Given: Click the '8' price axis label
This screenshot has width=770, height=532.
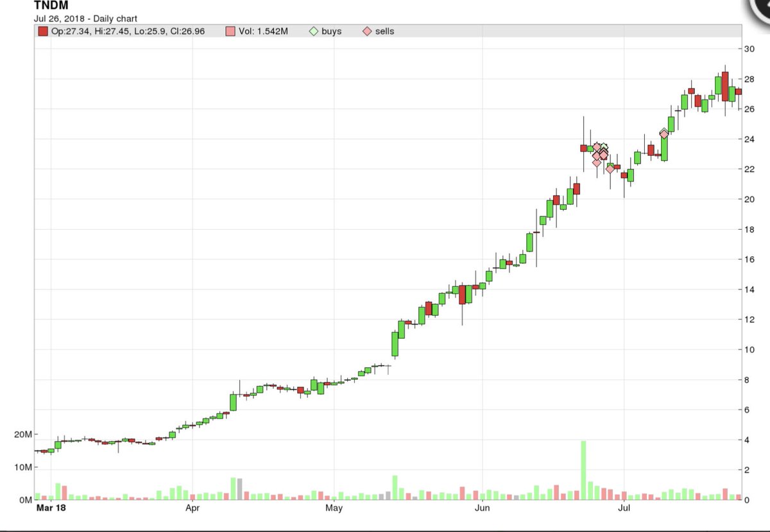Looking at the screenshot, I should (747, 380).
